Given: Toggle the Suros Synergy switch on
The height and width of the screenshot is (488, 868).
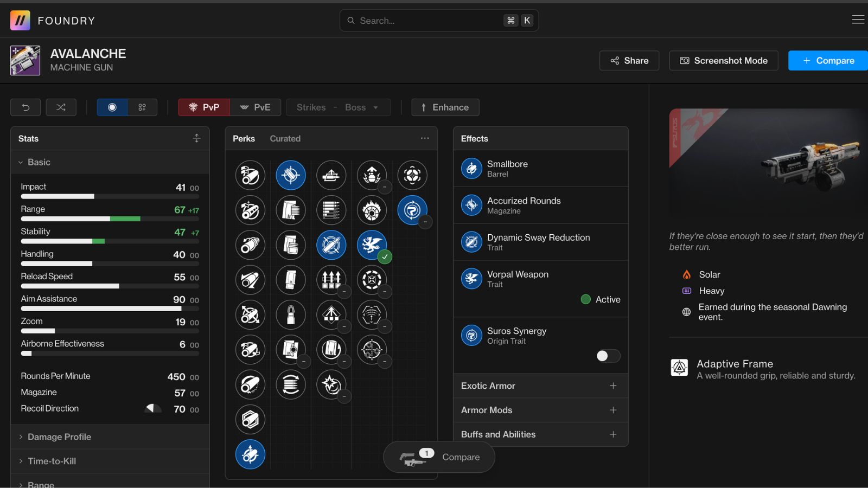Looking at the screenshot, I should [x=608, y=356].
